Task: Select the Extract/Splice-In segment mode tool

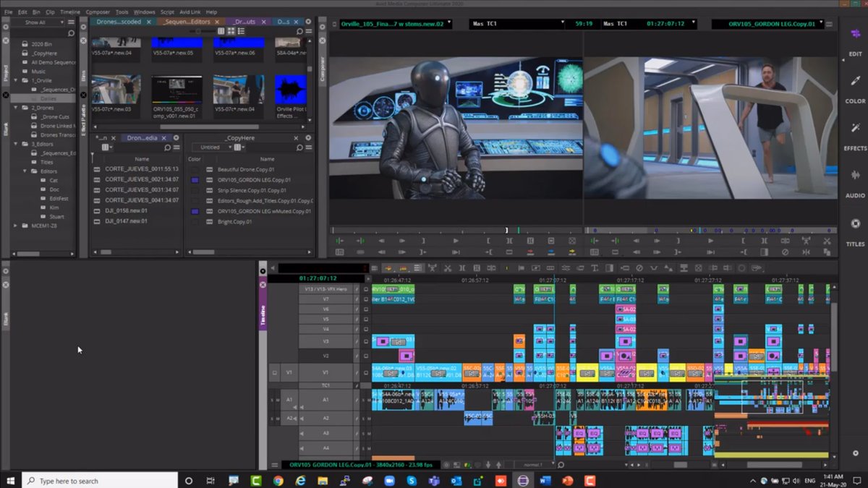Action: [403, 268]
